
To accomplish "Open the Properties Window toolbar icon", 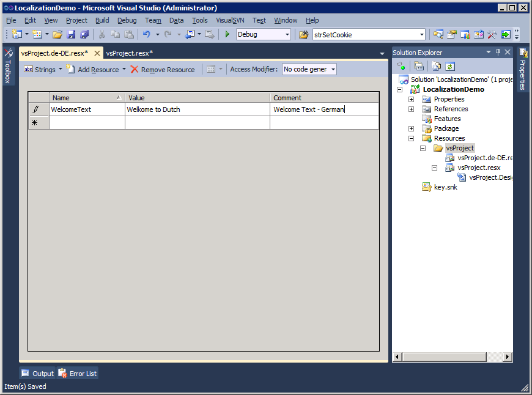I will 452,34.
